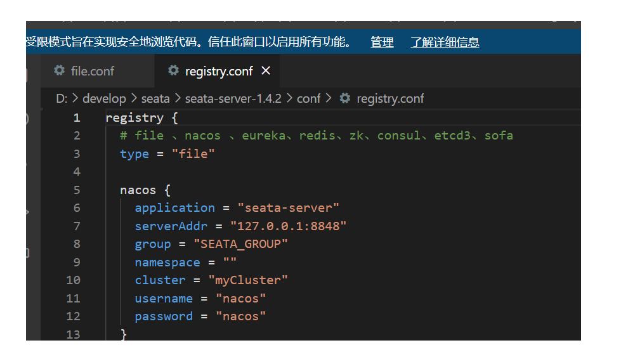Screen dimensions: 621x364
Task: Click the "seata-server" value
Action: pyautogui.click(x=289, y=208)
